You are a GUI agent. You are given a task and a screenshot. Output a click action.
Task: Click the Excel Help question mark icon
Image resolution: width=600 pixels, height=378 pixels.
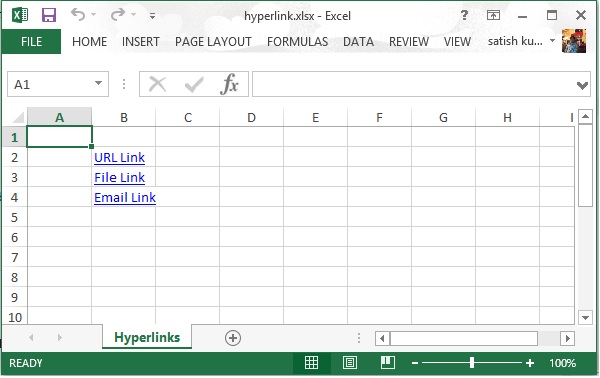click(x=464, y=15)
